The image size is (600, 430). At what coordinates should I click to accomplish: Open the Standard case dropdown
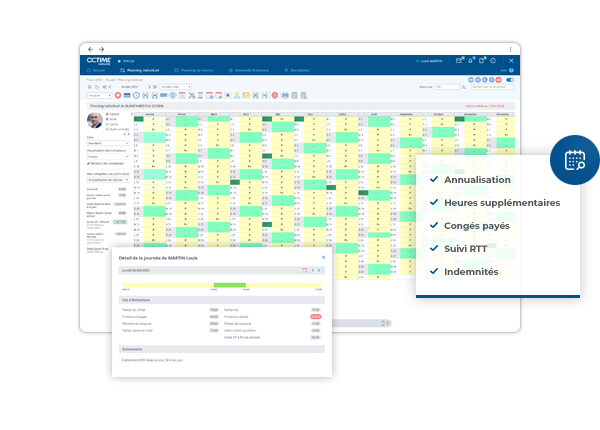pos(108,143)
